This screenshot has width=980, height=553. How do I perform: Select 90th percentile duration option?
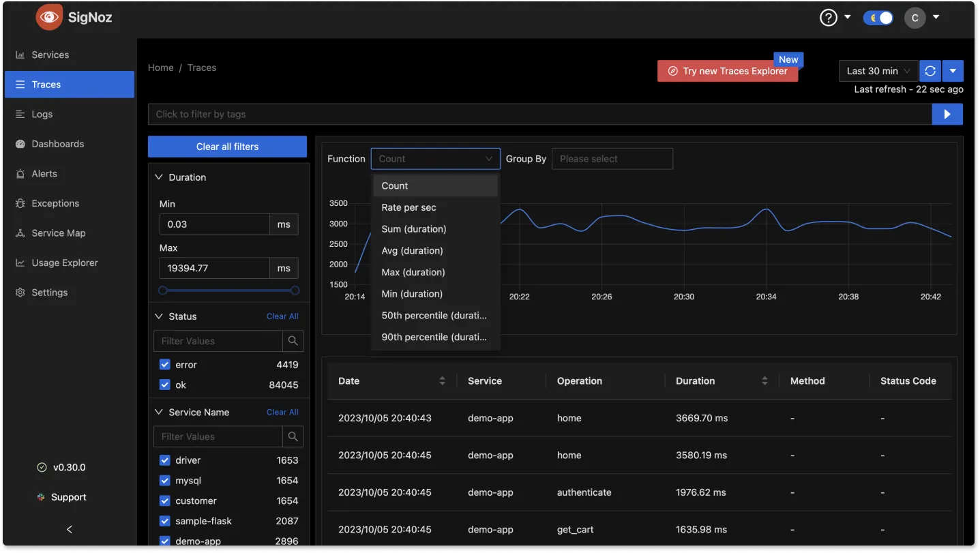pos(436,337)
